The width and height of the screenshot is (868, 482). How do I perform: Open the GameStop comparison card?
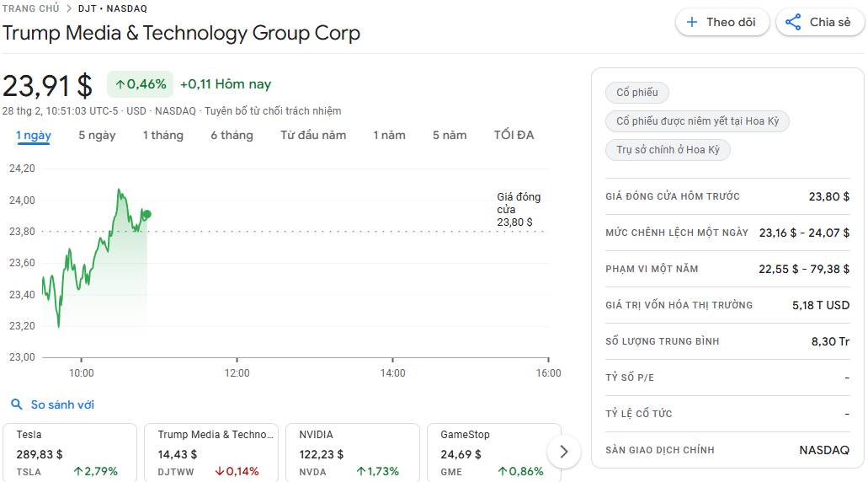493,452
